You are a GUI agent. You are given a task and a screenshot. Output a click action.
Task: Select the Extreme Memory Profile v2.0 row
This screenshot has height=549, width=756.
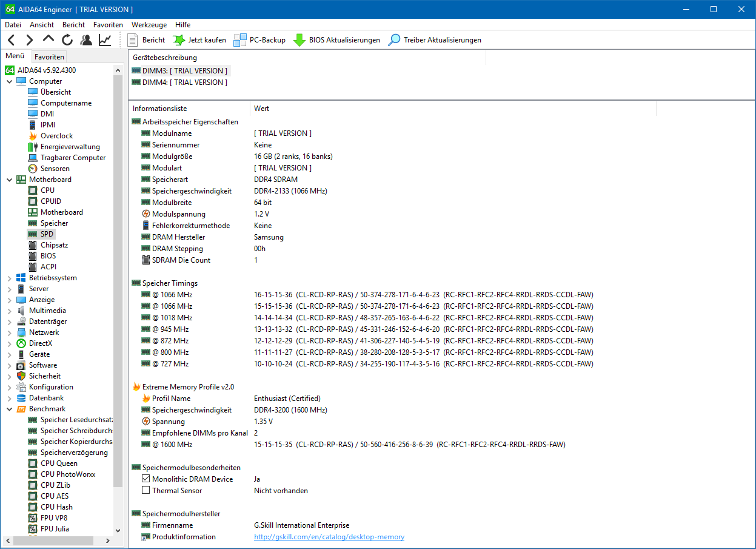[x=188, y=387]
